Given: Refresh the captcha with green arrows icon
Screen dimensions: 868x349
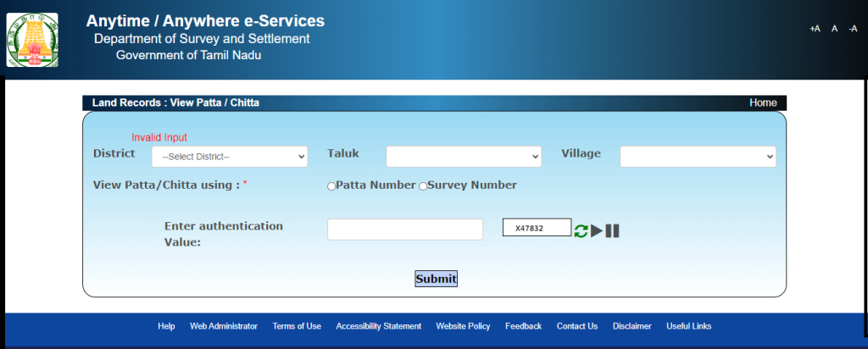Looking at the screenshot, I should [x=581, y=230].
